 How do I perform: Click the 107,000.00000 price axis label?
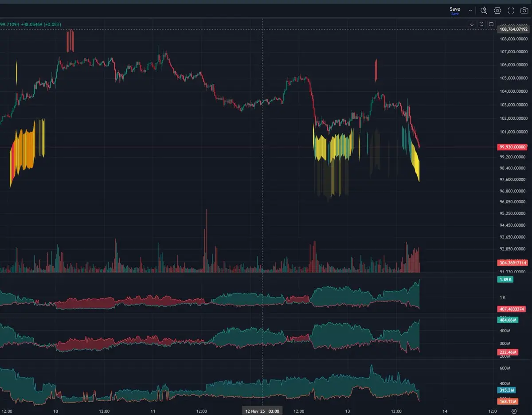[513, 51]
